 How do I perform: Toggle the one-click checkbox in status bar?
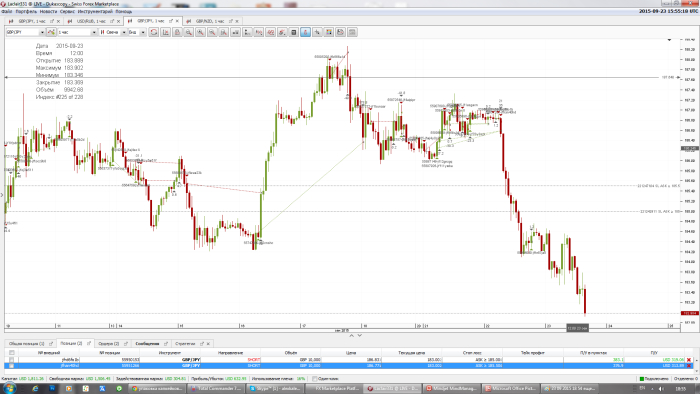tap(315, 379)
